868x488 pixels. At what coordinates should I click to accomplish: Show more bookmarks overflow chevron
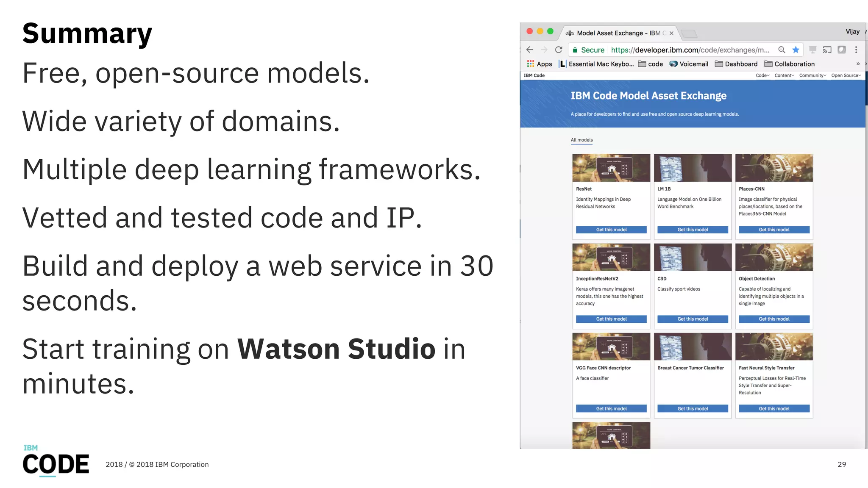[858, 64]
